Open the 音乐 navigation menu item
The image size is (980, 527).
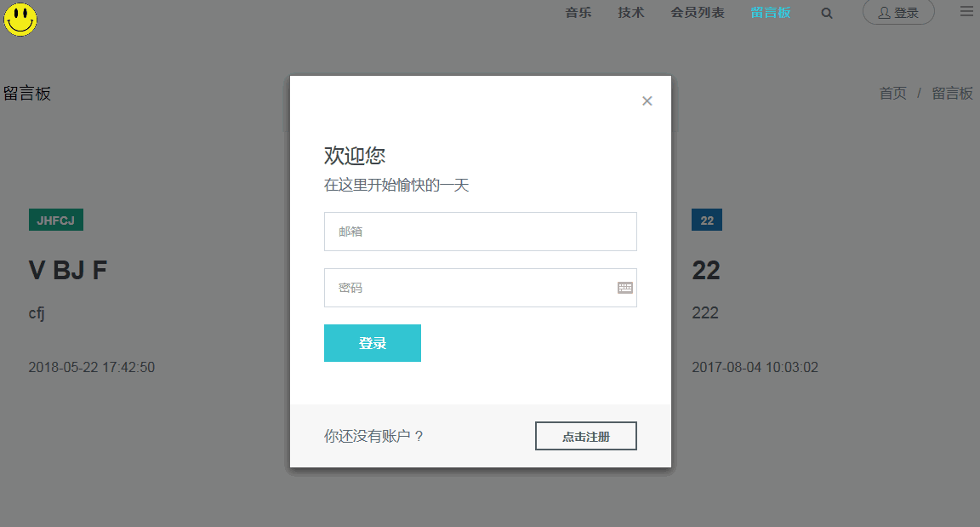pos(578,13)
